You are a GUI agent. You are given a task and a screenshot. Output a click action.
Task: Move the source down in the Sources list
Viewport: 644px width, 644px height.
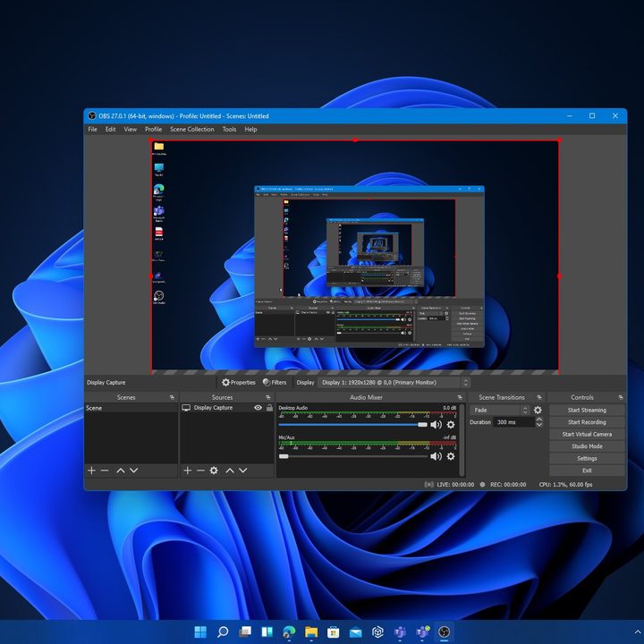[243, 470]
